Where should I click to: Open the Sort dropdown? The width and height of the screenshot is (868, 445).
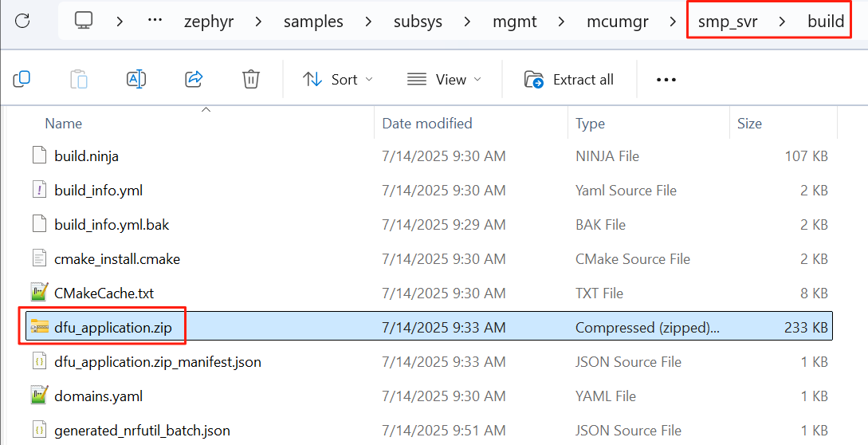[338, 79]
